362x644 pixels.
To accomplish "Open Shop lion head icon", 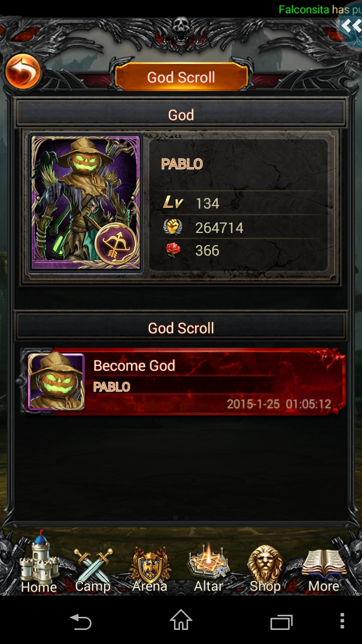I will click(265, 569).
